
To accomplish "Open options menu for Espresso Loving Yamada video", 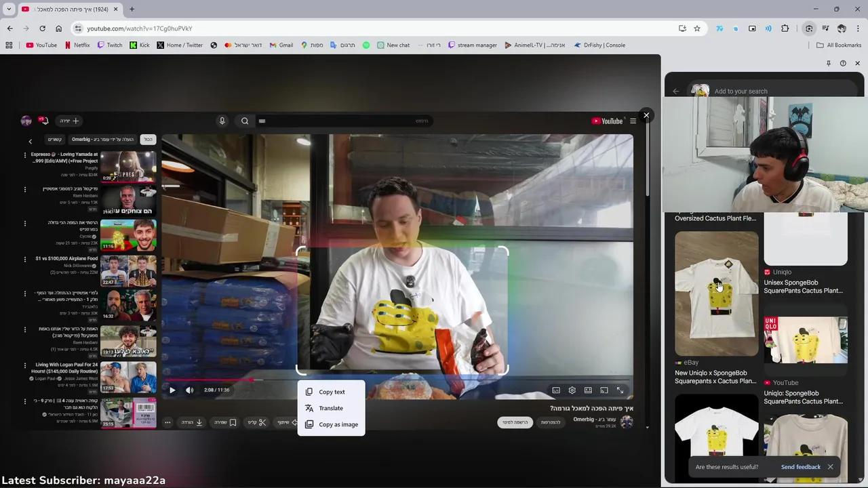I will 25,155.
